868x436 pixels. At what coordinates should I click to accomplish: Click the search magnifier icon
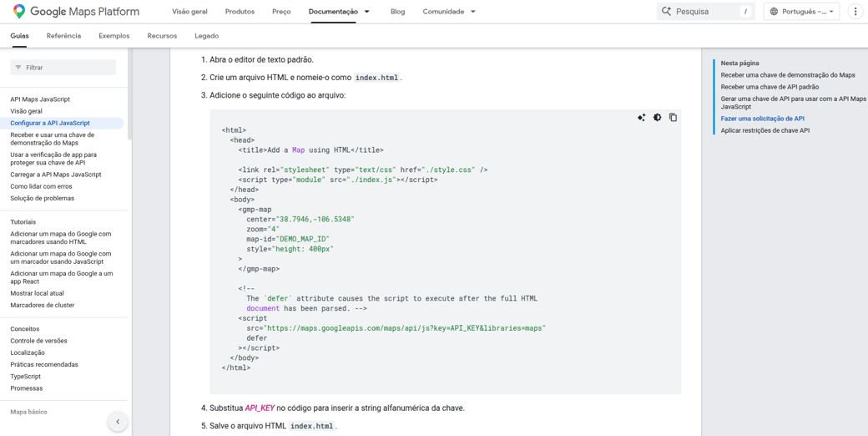(667, 11)
